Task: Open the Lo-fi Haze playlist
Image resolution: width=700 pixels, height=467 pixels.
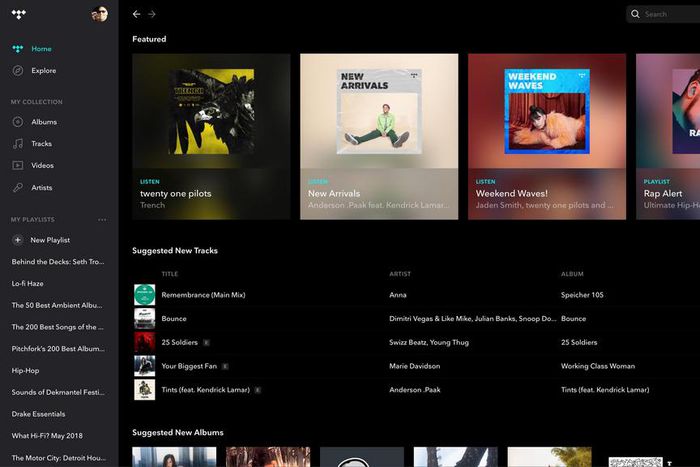Action: 28,284
